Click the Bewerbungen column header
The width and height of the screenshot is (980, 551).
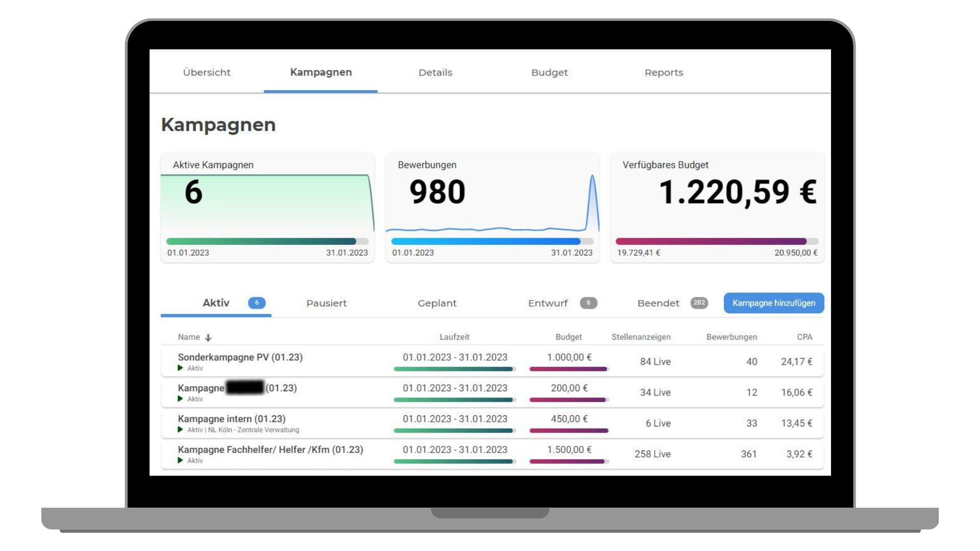(x=731, y=337)
